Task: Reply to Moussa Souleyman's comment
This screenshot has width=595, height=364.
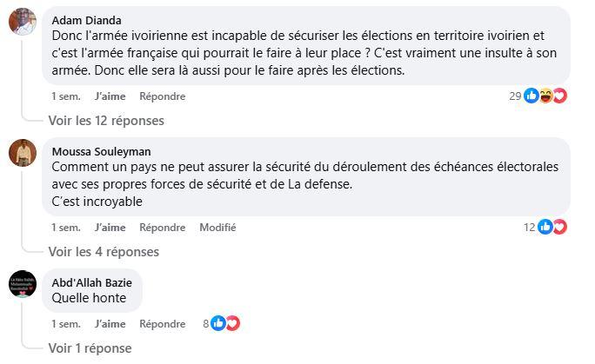Action: click(162, 227)
